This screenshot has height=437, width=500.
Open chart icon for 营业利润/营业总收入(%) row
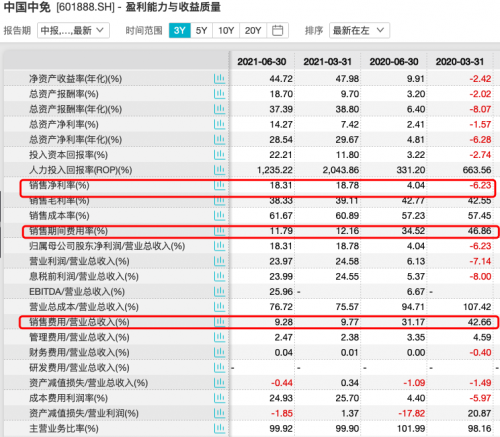[219, 261]
